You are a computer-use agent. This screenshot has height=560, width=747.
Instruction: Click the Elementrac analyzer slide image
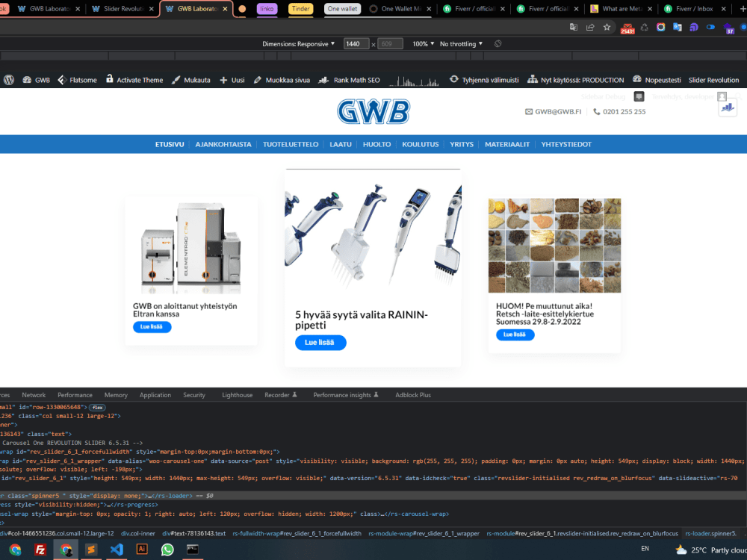[x=191, y=248]
